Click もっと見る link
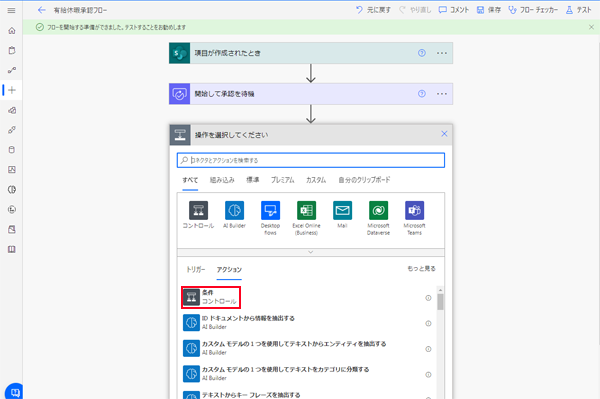 coord(421,269)
